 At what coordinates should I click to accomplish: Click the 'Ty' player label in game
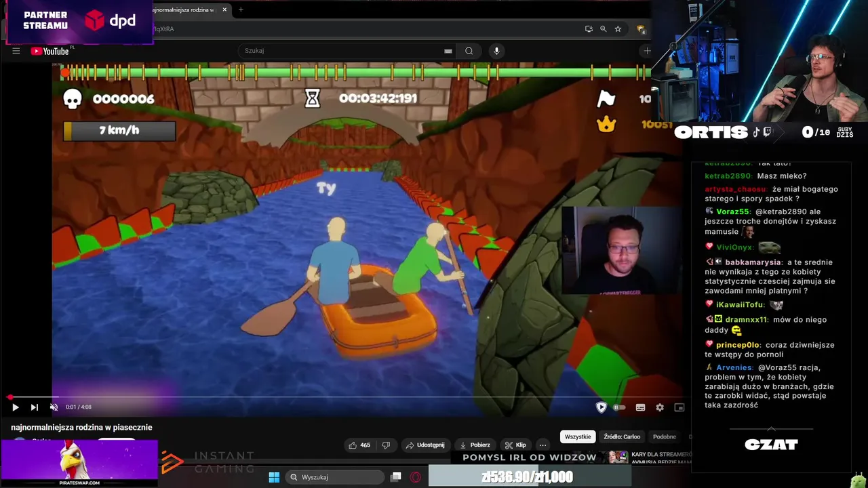[326, 189]
